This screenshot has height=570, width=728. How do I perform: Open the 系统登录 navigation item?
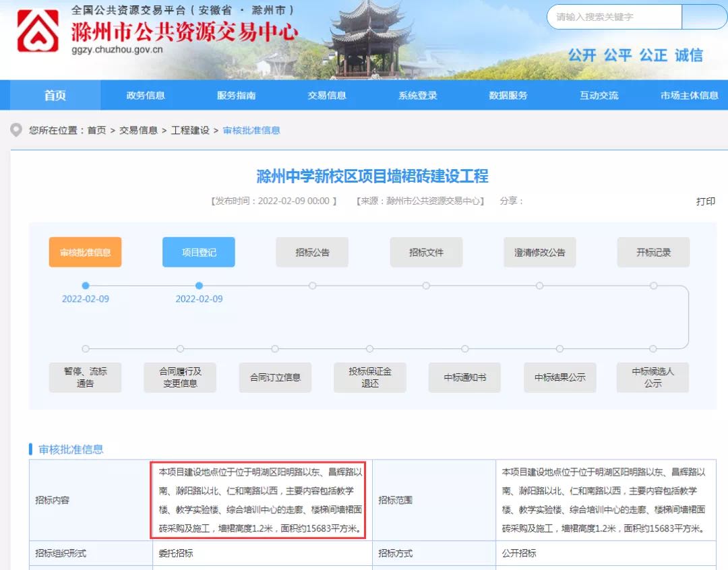[417, 96]
